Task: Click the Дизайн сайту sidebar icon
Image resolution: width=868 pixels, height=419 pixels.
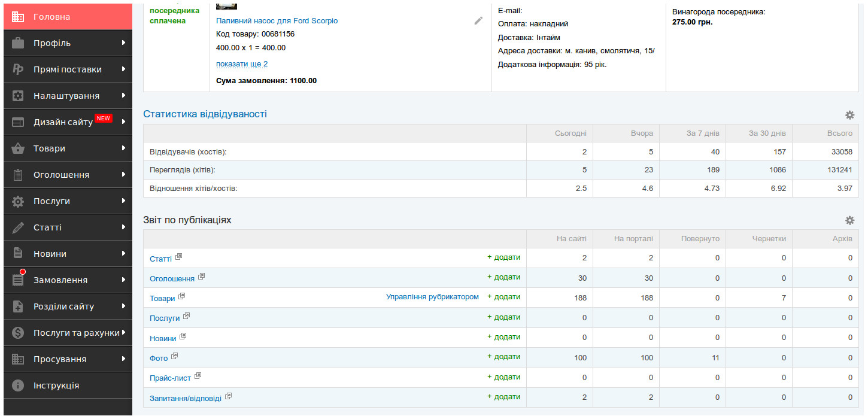Action: (18, 122)
